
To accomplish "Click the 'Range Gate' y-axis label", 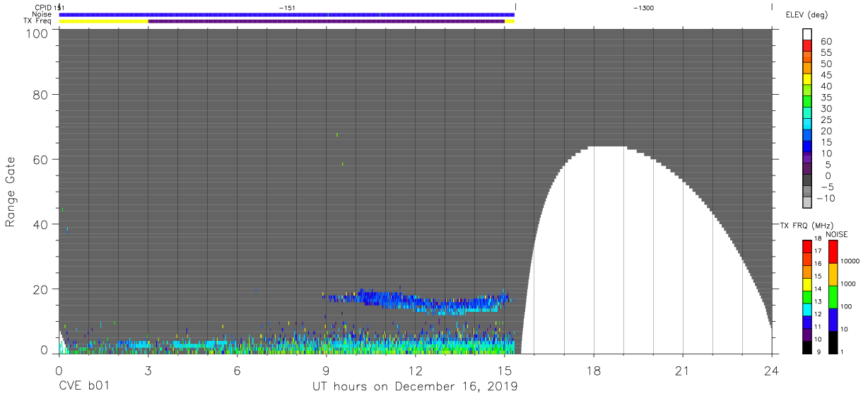I will [11, 192].
